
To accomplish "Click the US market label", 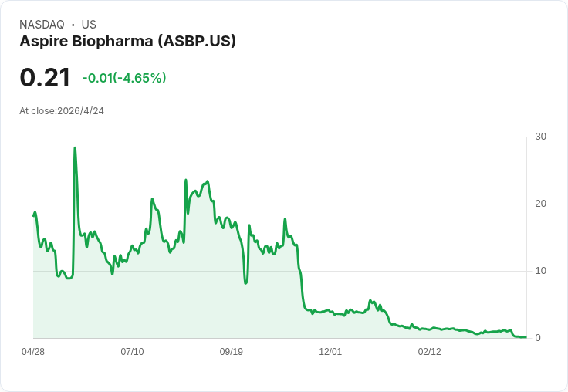I will pyautogui.click(x=89, y=25).
